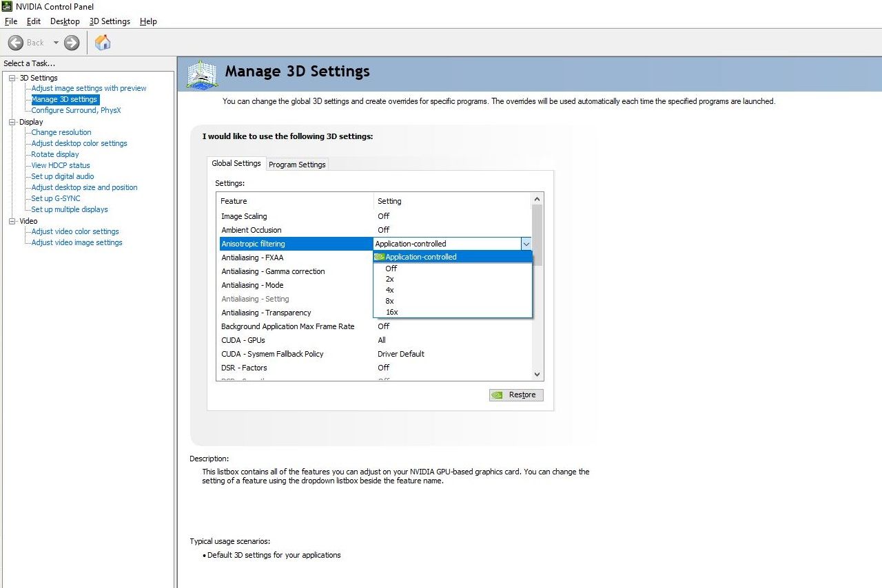Collapse the 3D Settings tree node
The width and height of the screenshot is (882, 588).
[12, 78]
